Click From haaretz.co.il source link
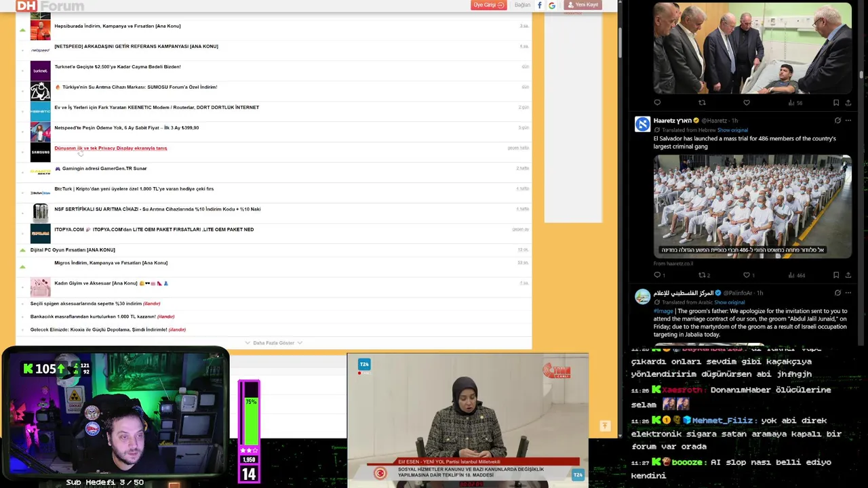The image size is (868, 488). 673,264
